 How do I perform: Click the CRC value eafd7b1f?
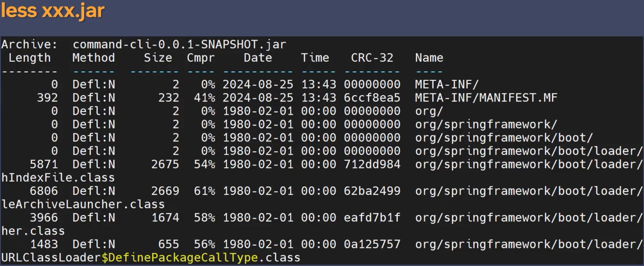point(372,218)
